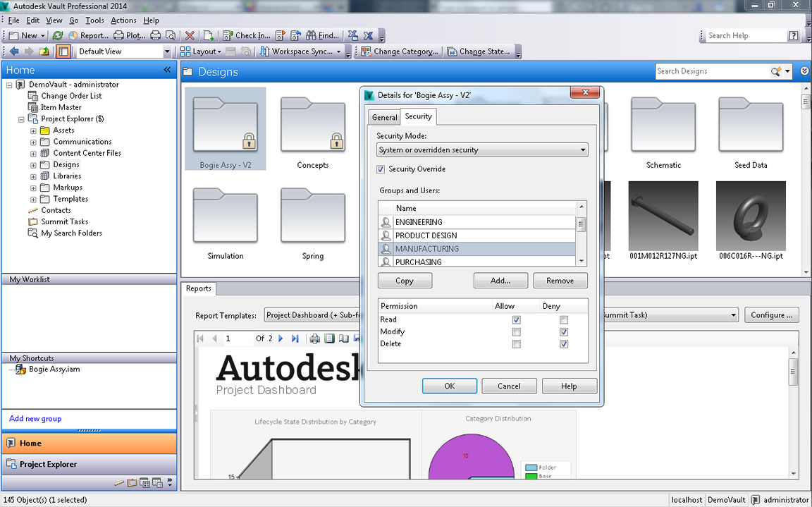Click the Add new group link

tap(35, 418)
